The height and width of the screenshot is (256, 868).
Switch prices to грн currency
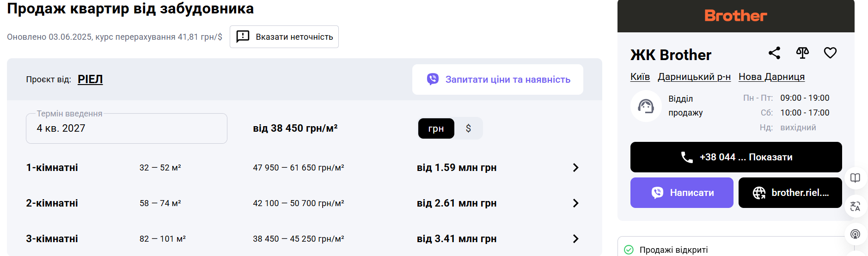pyautogui.click(x=436, y=128)
